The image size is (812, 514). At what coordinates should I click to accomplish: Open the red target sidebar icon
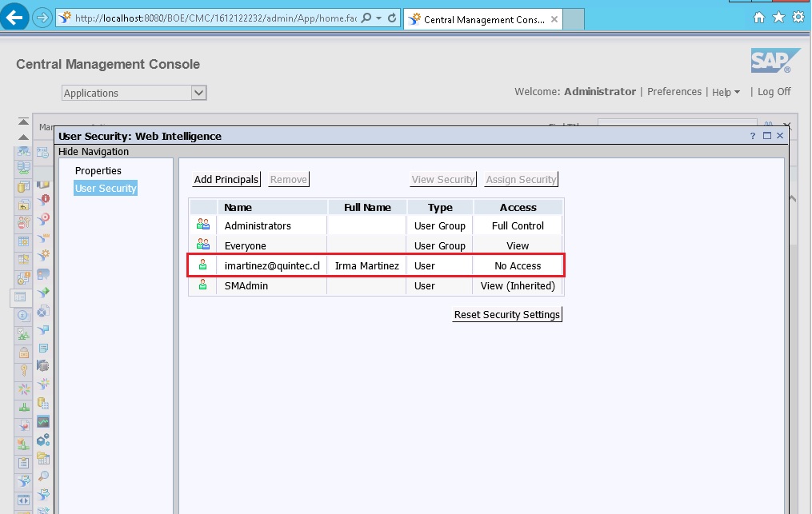click(x=43, y=219)
